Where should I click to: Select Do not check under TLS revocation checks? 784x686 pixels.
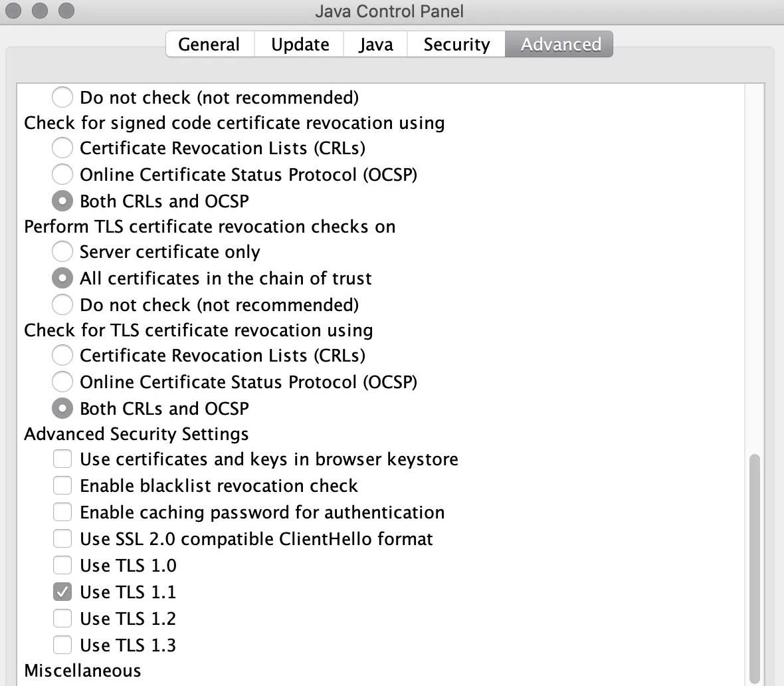point(62,304)
